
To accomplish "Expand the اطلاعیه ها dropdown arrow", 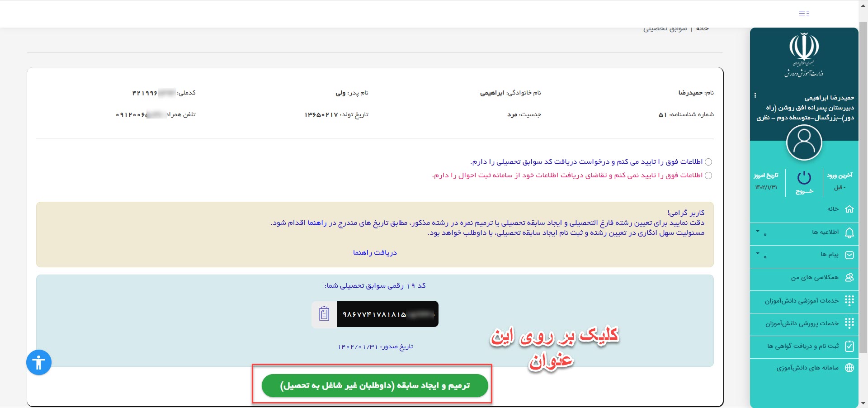I will point(758,231).
